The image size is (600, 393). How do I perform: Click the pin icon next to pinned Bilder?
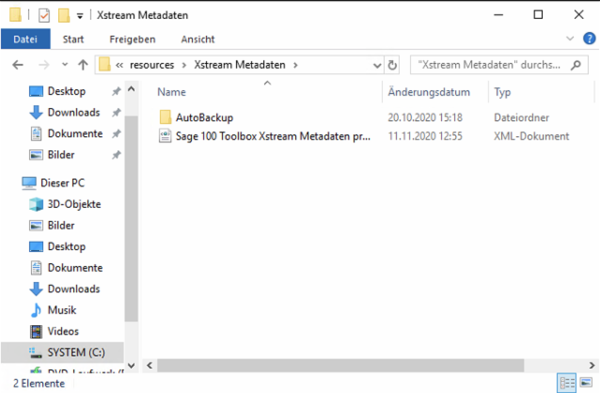pos(116,155)
